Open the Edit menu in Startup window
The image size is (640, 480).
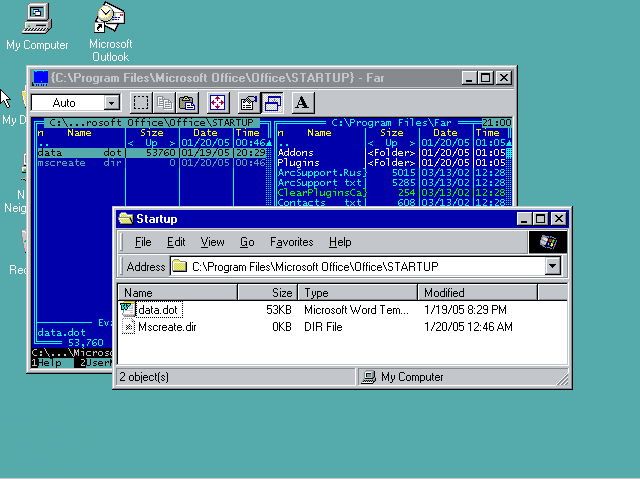(x=176, y=242)
